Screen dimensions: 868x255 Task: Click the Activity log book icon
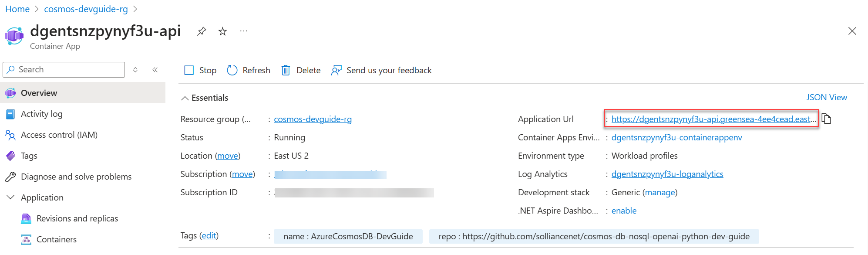[x=10, y=114]
